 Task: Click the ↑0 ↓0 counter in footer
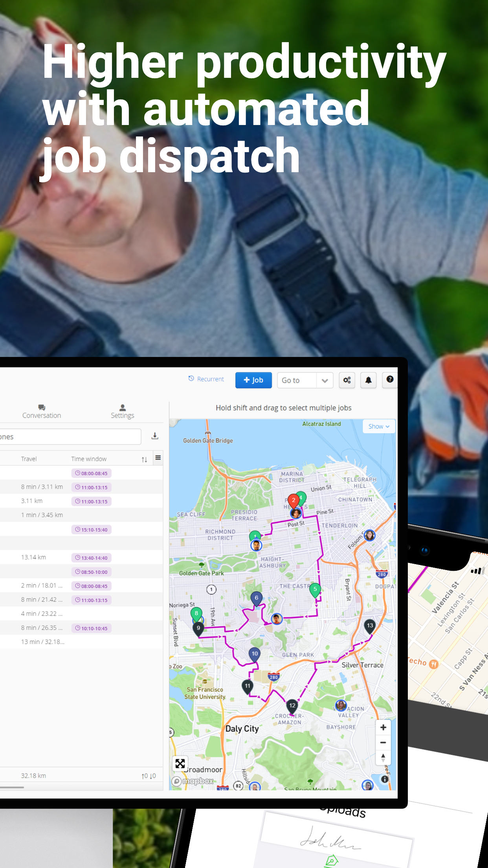point(149,776)
